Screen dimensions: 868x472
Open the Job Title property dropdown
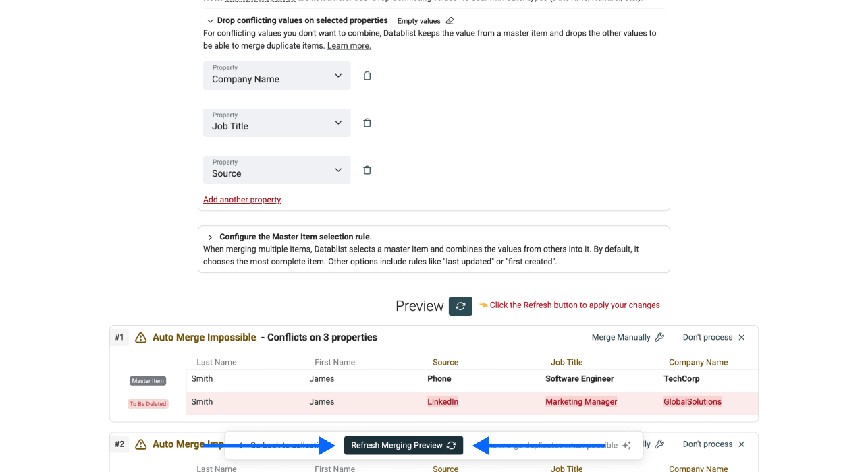tap(338, 122)
